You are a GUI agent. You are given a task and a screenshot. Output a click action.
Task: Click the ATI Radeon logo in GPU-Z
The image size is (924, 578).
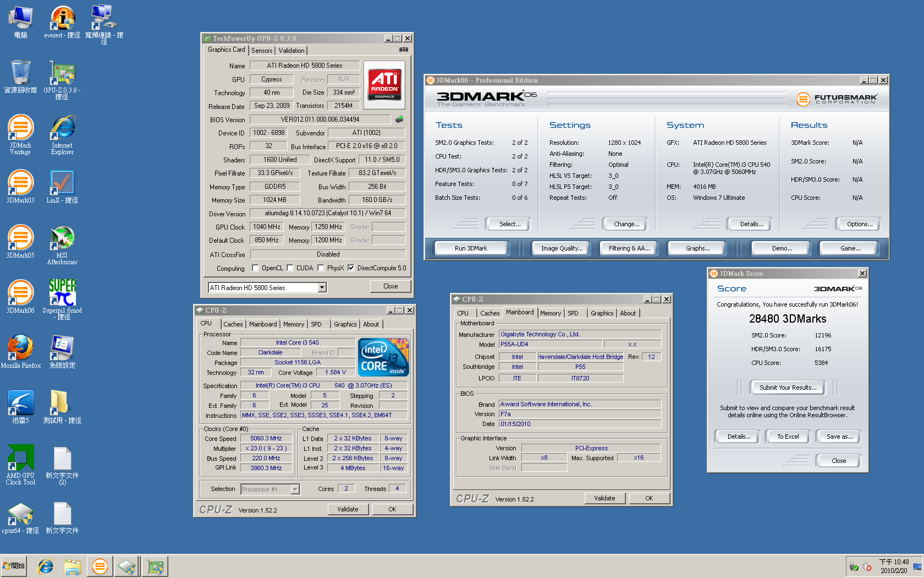tap(384, 84)
